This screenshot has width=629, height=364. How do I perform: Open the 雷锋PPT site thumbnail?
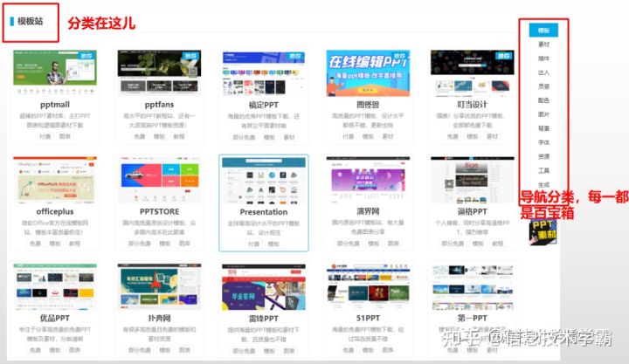coord(264,286)
